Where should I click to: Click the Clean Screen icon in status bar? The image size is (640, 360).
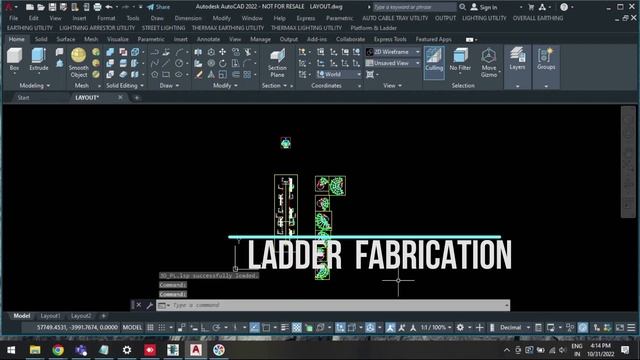click(x=620, y=327)
